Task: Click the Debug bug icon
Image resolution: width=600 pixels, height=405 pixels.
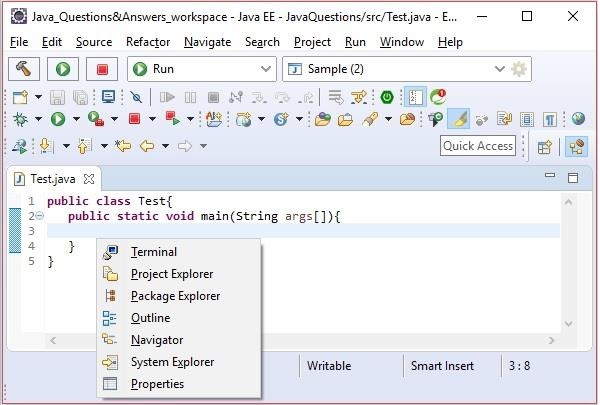Action: pos(21,119)
